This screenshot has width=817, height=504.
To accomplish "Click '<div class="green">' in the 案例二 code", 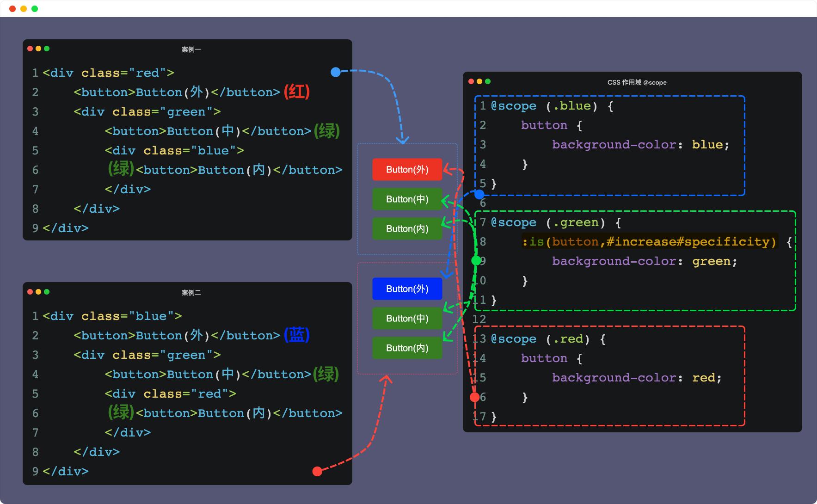I will (x=147, y=355).
